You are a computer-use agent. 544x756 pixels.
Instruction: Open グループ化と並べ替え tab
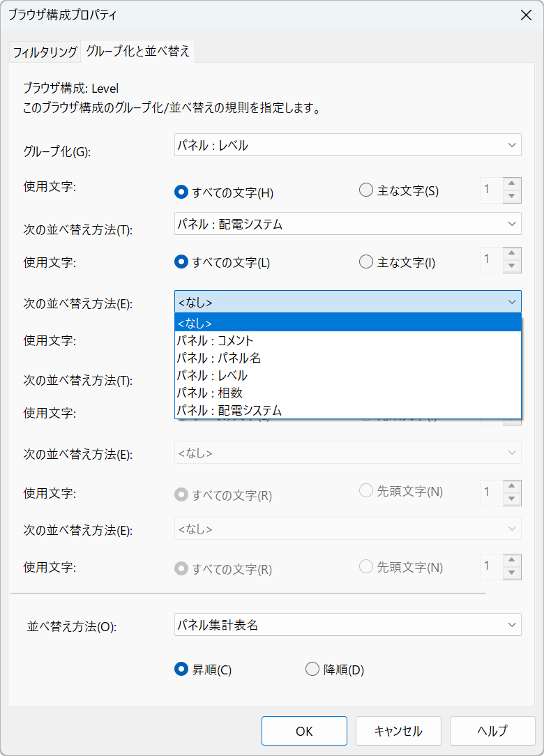pyautogui.click(x=137, y=51)
